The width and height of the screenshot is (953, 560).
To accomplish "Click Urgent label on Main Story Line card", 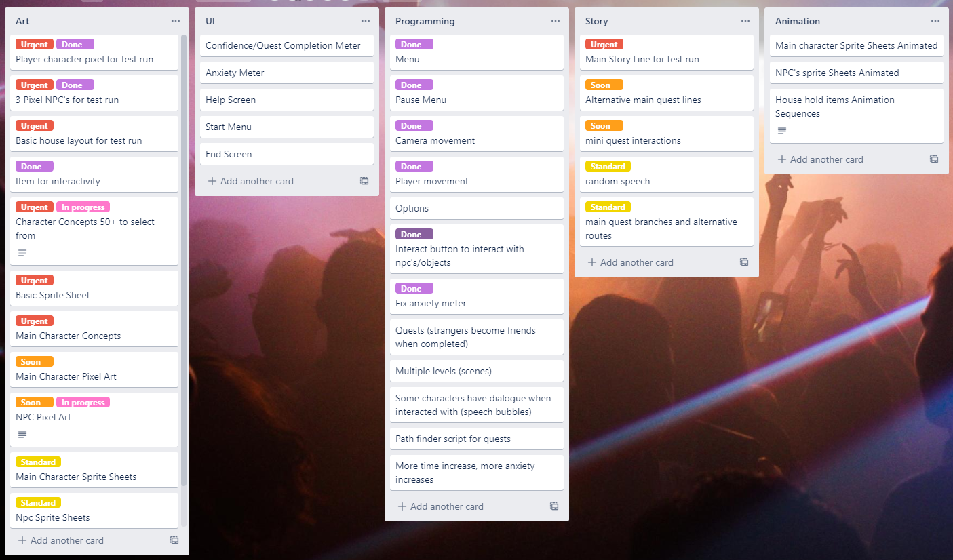I will pyautogui.click(x=604, y=45).
